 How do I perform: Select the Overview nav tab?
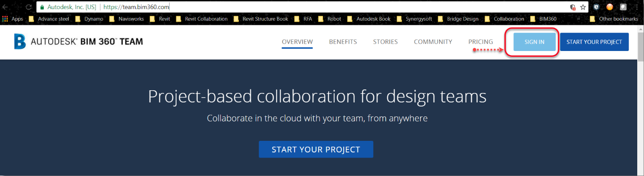[297, 42]
